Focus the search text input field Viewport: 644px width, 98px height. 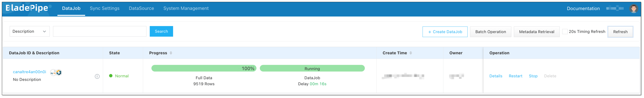pos(100,31)
